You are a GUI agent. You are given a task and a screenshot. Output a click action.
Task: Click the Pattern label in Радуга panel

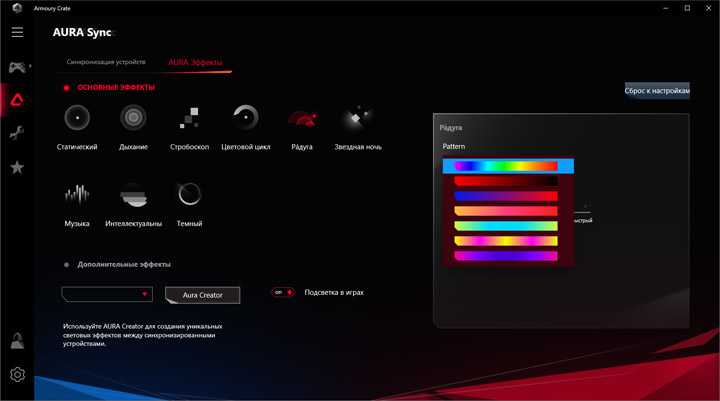click(454, 147)
